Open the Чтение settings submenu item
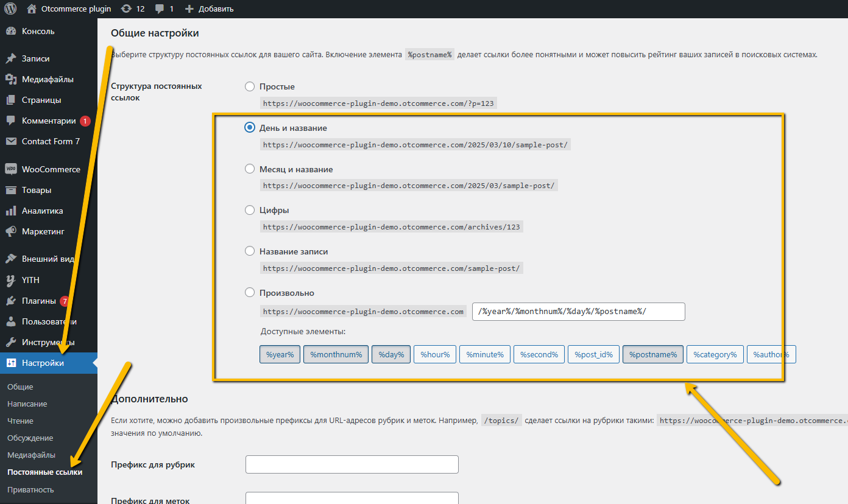This screenshot has width=848, height=504. click(20, 421)
